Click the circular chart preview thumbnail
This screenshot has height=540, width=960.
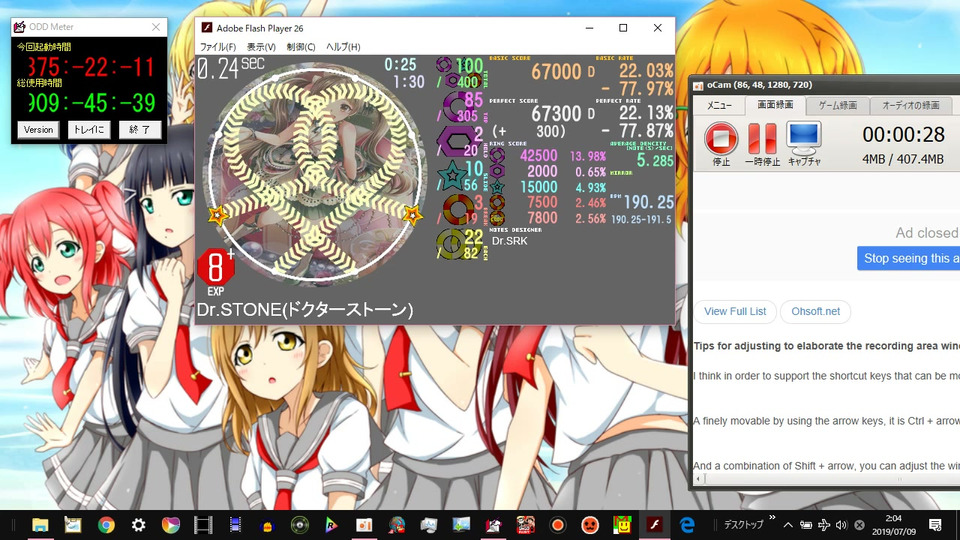pyautogui.click(x=316, y=176)
